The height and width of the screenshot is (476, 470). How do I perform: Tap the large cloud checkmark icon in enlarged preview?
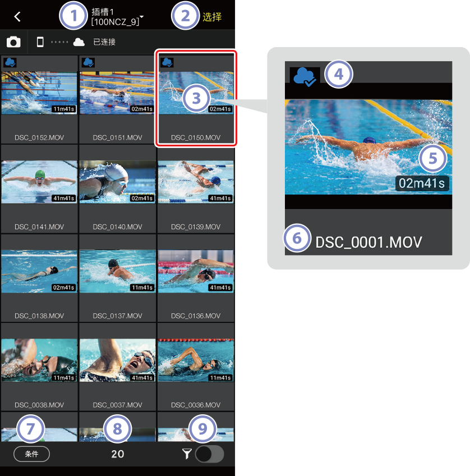pos(305,77)
